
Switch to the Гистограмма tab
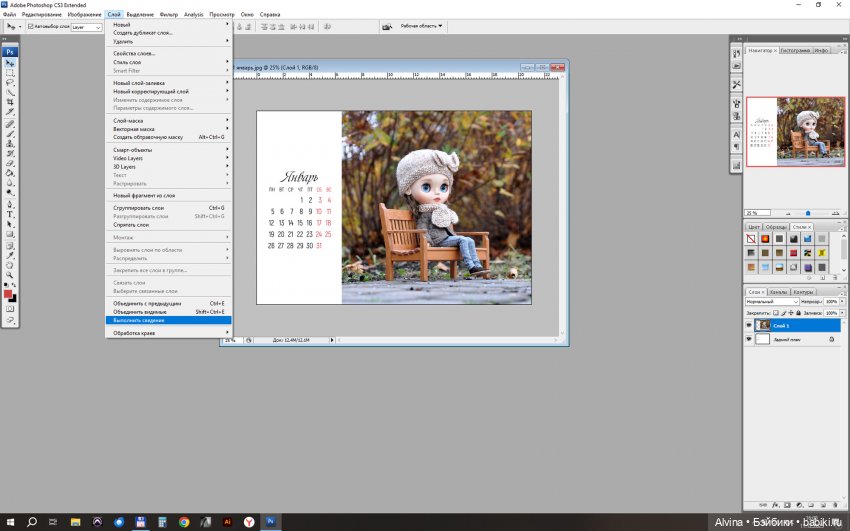click(795, 50)
